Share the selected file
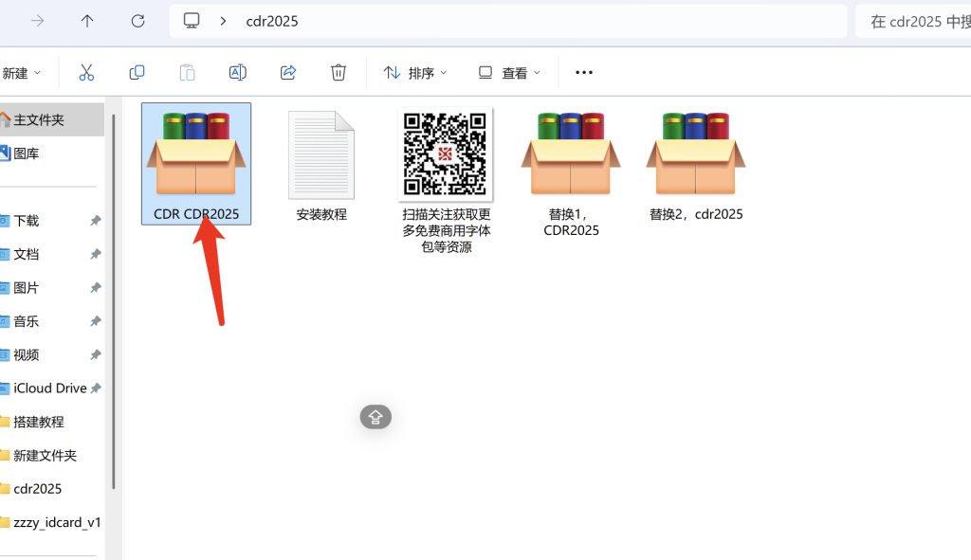971x560 pixels. [x=288, y=72]
